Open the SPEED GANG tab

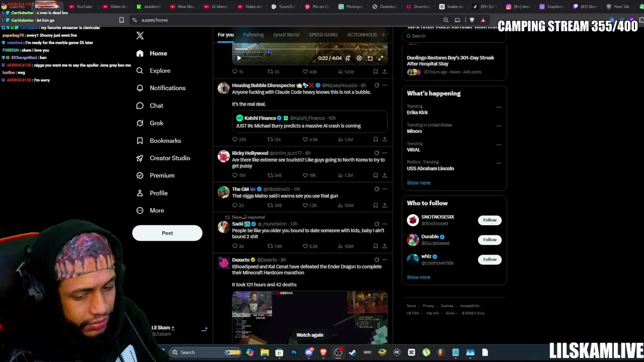point(323,35)
